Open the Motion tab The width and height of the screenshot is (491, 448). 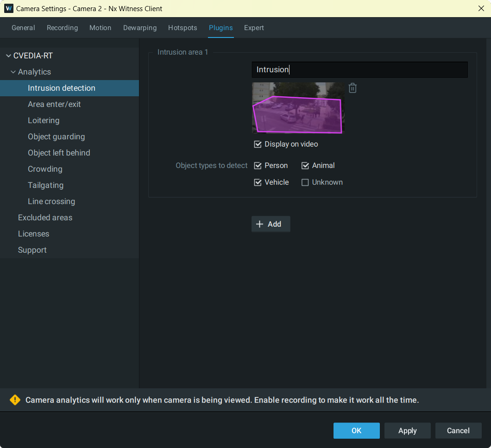[x=100, y=28]
